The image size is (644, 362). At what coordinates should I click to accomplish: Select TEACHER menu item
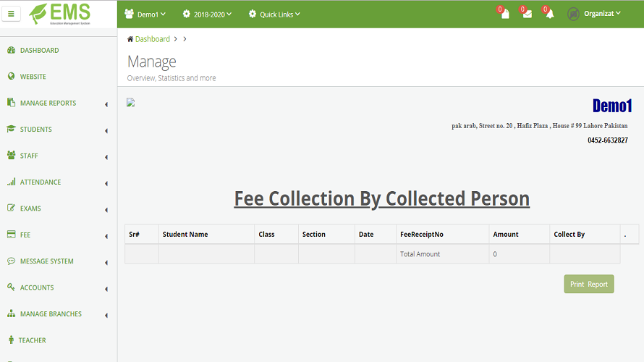click(x=32, y=340)
